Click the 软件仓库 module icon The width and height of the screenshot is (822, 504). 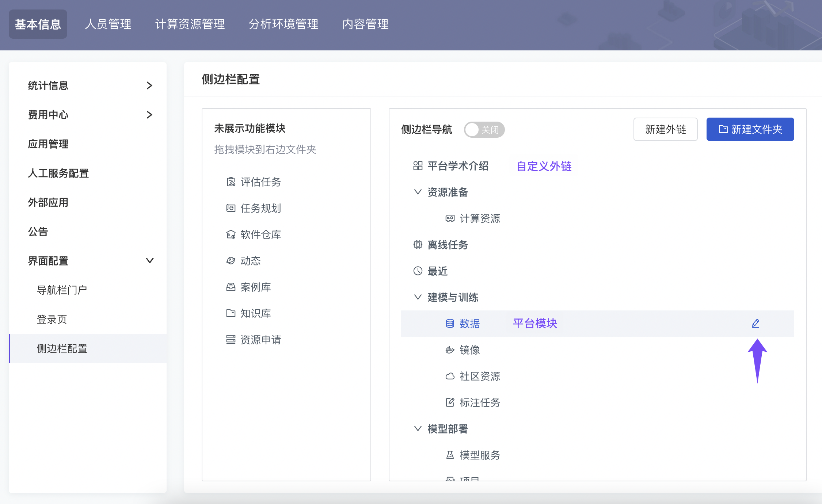(231, 234)
